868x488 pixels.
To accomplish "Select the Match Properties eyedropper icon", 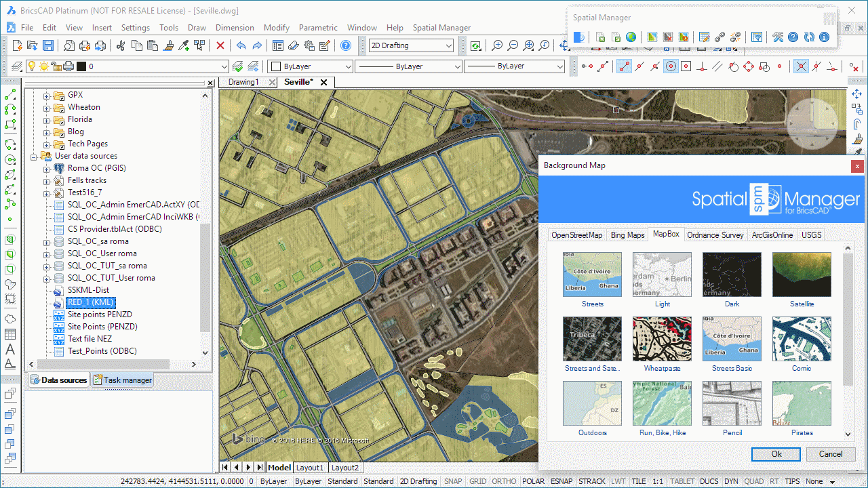I will [183, 45].
